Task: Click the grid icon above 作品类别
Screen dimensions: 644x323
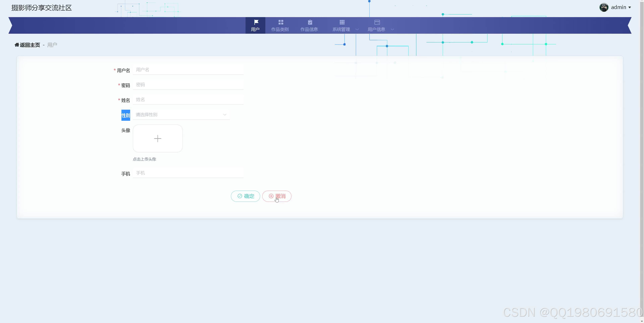Action: pyautogui.click(x=281, y=22)
